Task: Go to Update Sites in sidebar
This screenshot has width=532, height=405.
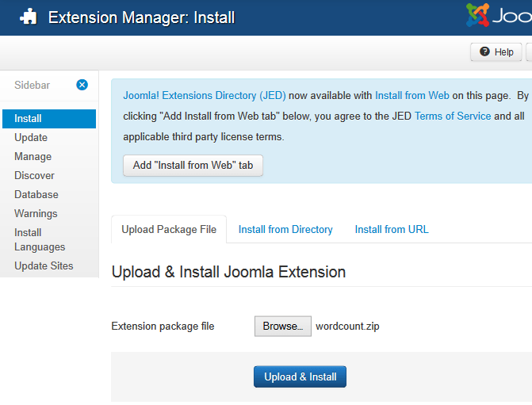Action: click(44, 266)
